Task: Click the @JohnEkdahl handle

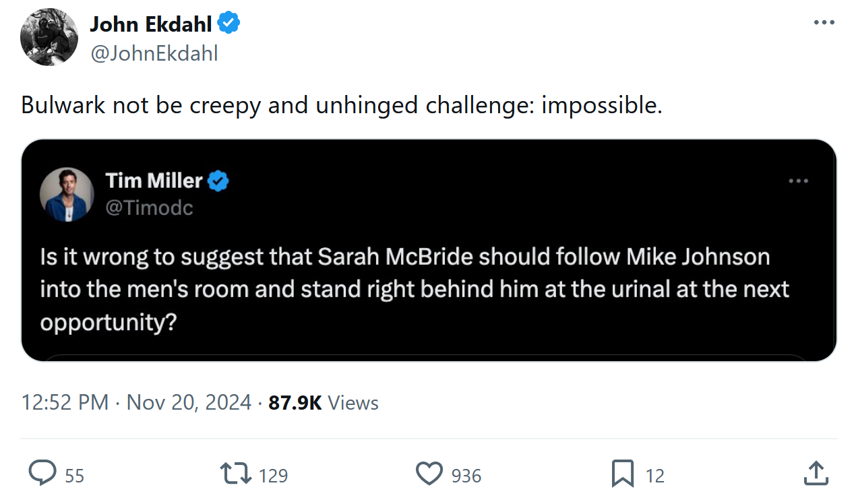Action: (154, 53)
